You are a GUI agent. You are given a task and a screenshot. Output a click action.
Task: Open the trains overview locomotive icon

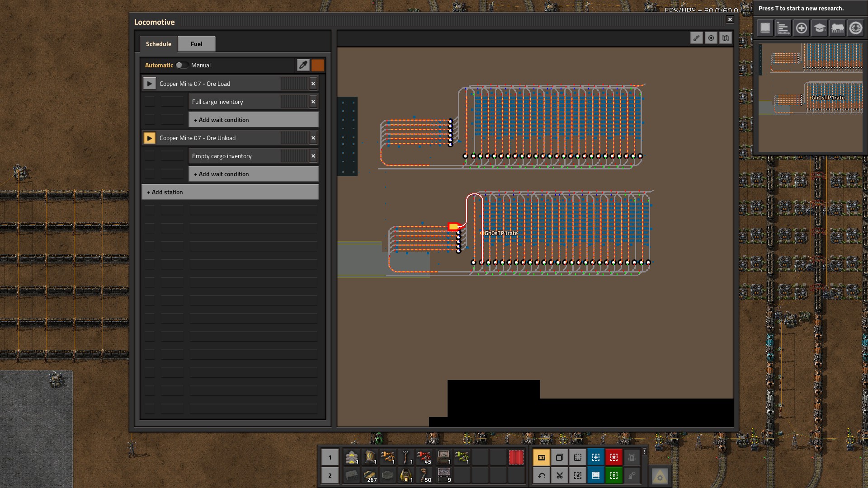click(837, 28)
